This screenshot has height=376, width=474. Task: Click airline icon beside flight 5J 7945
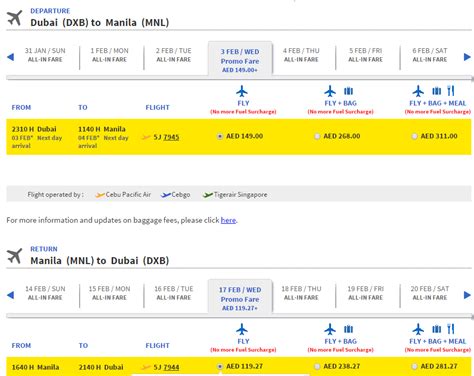pyautogui.click(x=146, y=137)
